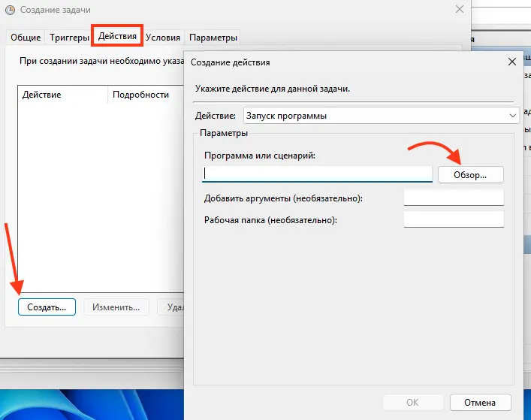Click the partially hidden Удалить button
The width and height of the screenshot is (531, 420).
pos(171,307)
